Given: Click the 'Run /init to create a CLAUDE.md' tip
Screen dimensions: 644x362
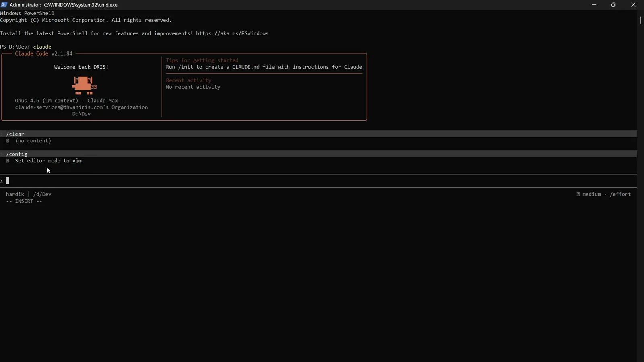Looking at the screenshot, I should click(264, 67).
